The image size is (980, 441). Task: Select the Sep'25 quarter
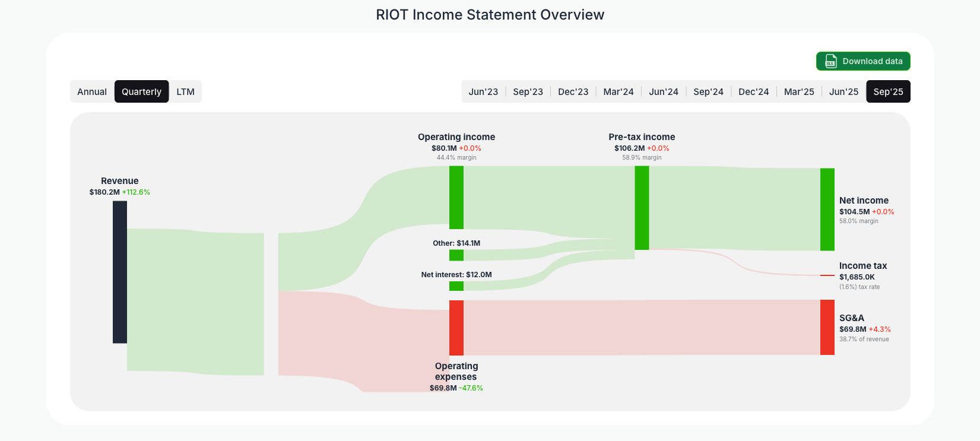click(888, 91)
